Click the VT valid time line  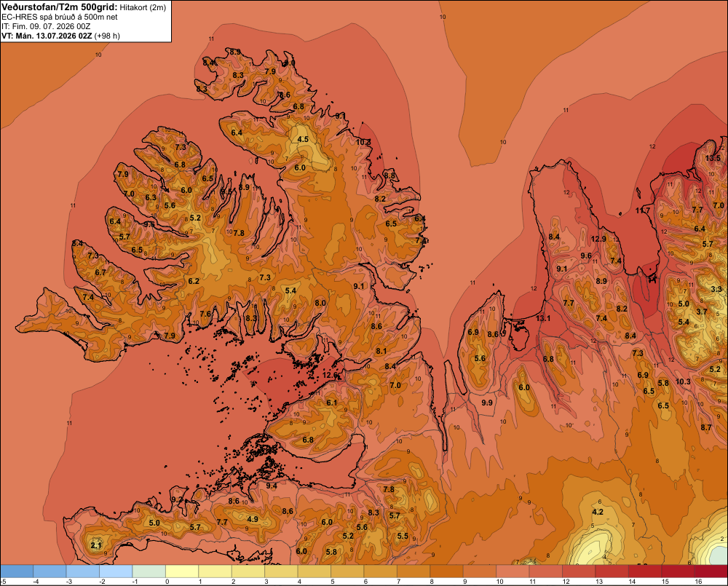pos(60,36)
